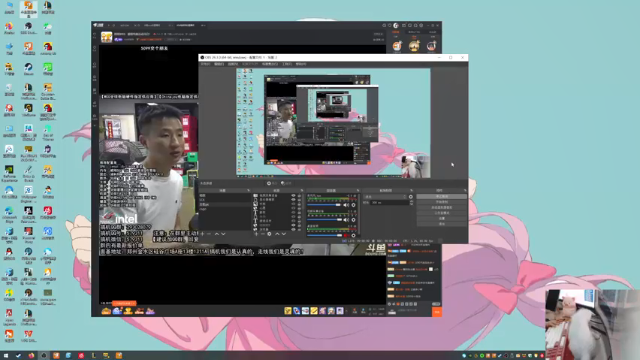The height and width of the screenshot is (360, 640).
Task: Move the selected source up in OBS
Action: point(277,234)
